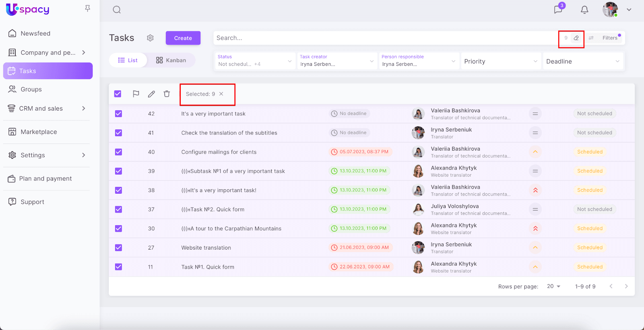Open Newsfeed in the sidebar
644x330 pixels.
point(35,33)
